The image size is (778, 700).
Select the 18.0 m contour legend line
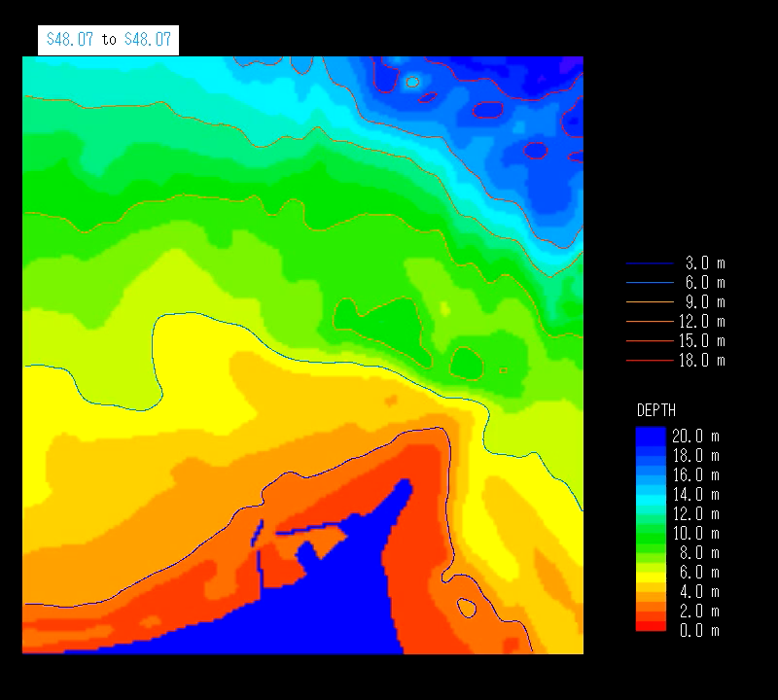pyautogui.click(x=650, y=361)
